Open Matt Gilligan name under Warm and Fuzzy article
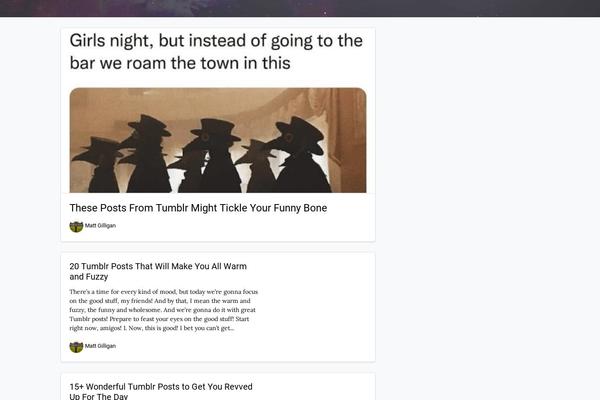600x400 pixels. point(100,346)
